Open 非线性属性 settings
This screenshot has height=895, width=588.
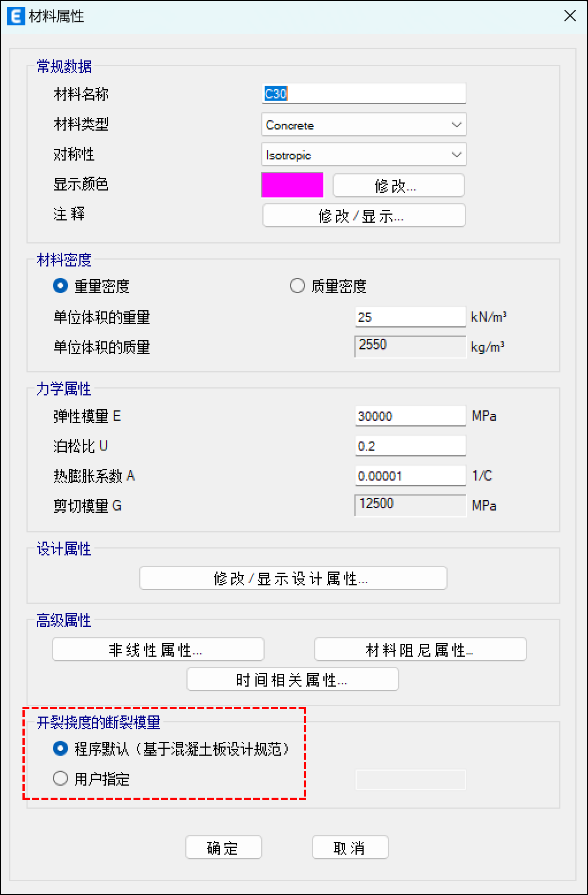pyautogui.click(x=158, y=650)
